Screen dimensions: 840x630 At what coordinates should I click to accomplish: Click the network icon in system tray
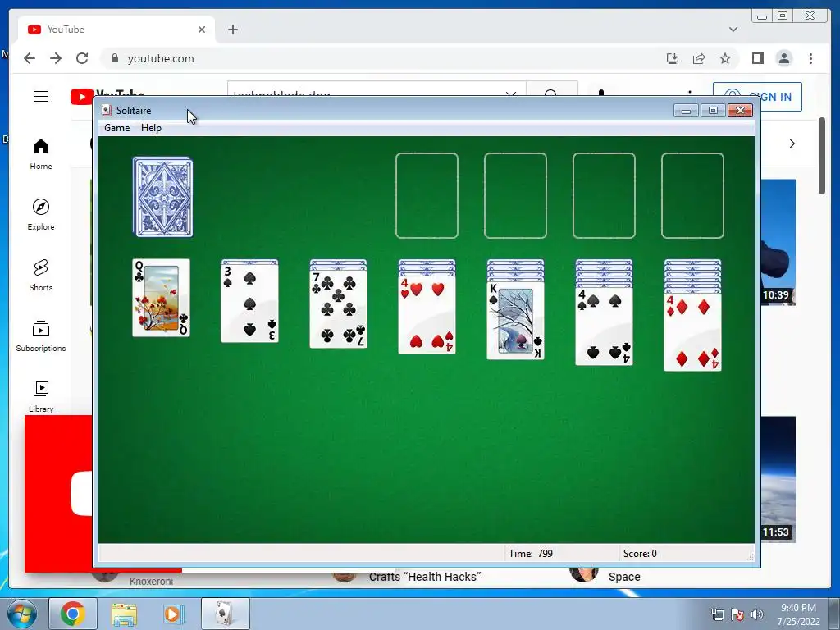click(x=717, y=614)
